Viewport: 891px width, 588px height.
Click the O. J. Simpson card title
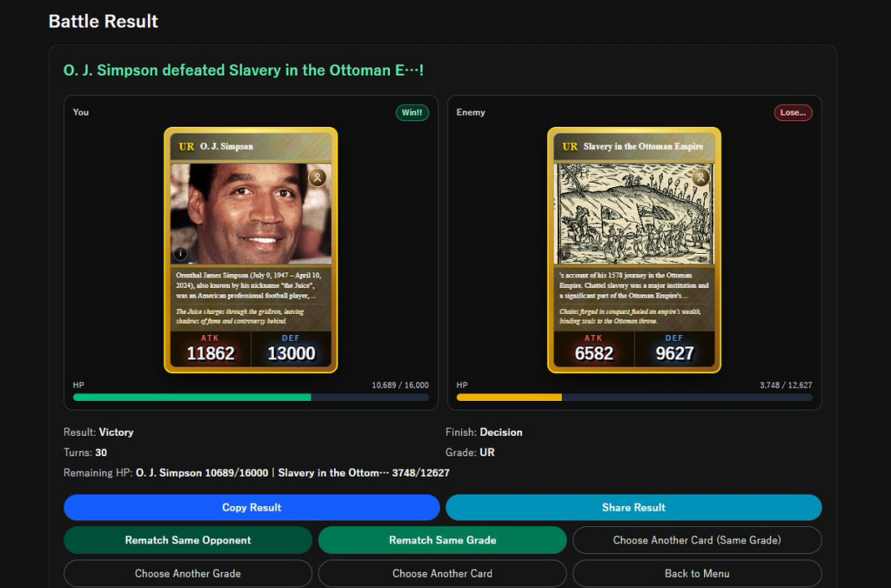[x=226, y=147]
